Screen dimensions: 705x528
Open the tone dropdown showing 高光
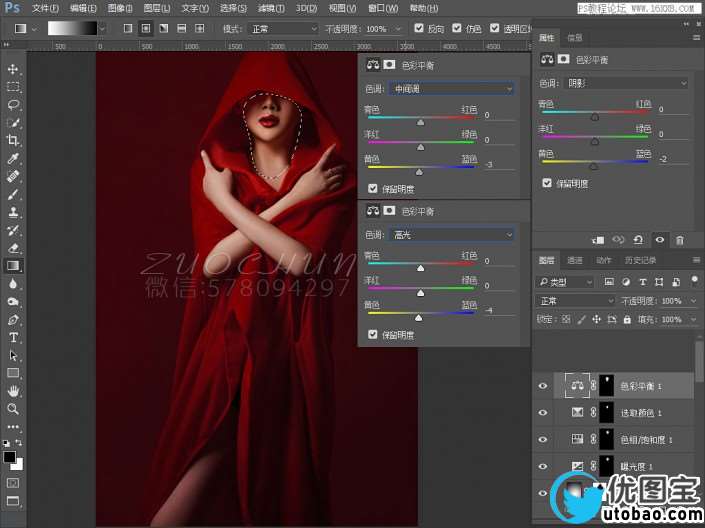451,235
